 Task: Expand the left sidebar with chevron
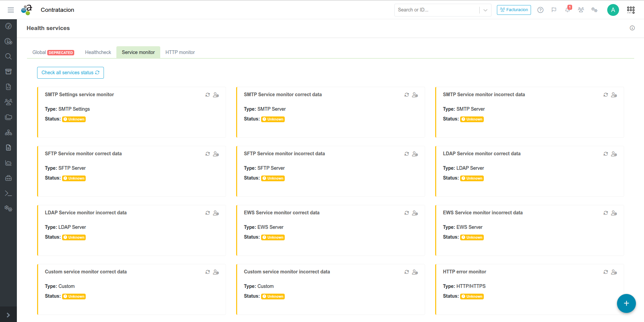point(8,315)
